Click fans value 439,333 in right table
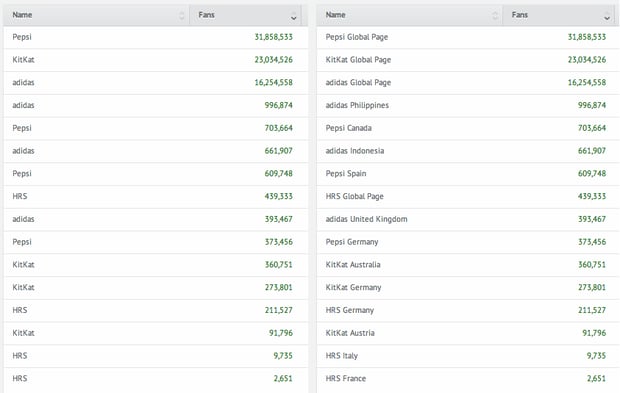Screen dimensions: 620x393 click(592, 196)
